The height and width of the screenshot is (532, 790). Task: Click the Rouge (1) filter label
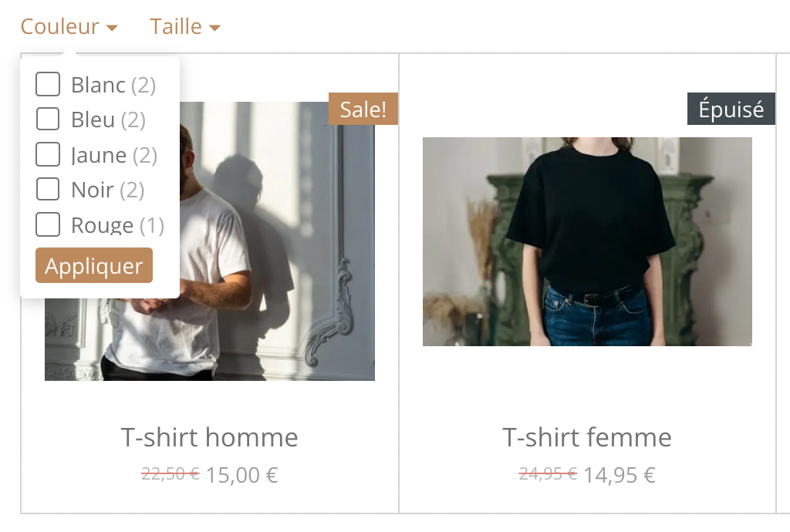coord(118,225)
